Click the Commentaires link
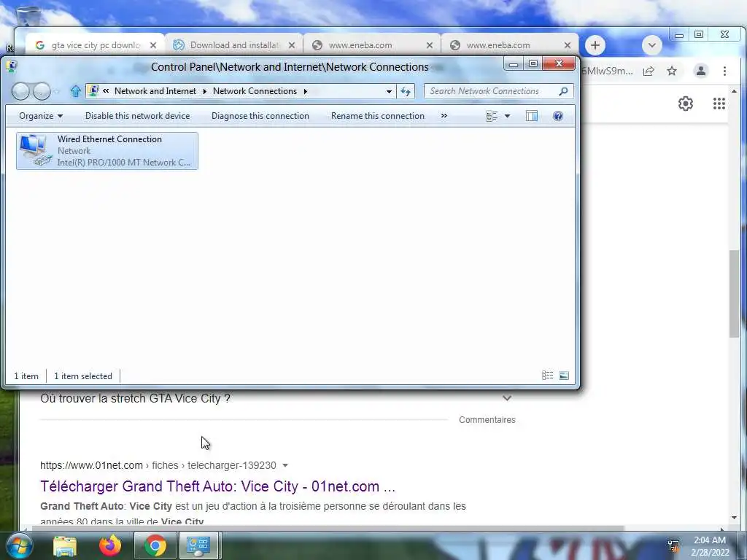Screen dimensions: 747x560 (487, 419)
